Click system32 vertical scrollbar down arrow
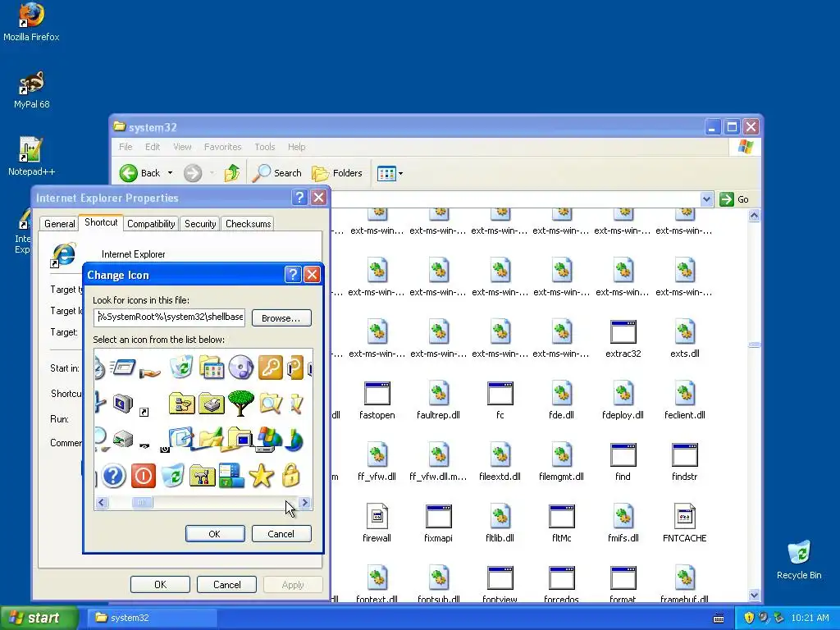This screenshot has width=840, height=630. pos(755,596)
